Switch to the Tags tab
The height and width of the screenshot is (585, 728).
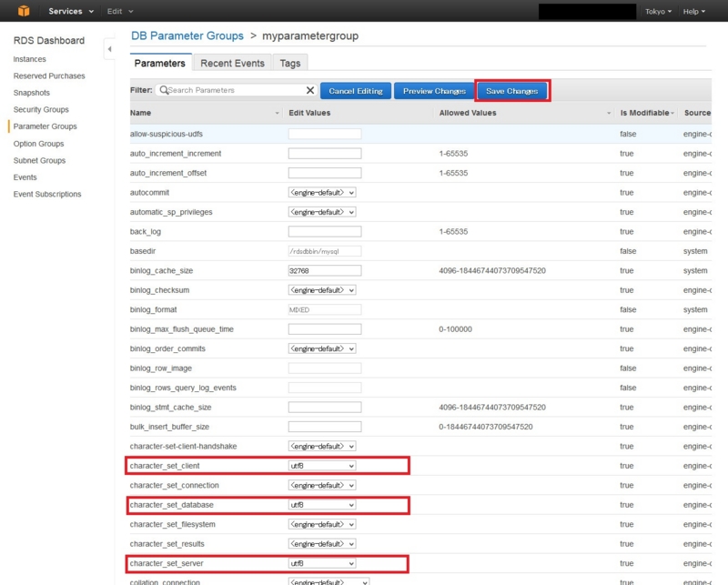coord(290,63)
